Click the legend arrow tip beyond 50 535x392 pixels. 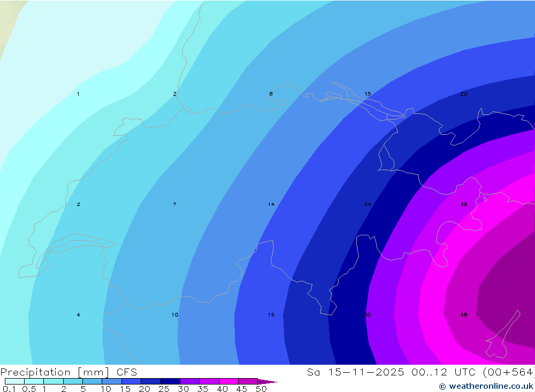click(x=268, y=381)
